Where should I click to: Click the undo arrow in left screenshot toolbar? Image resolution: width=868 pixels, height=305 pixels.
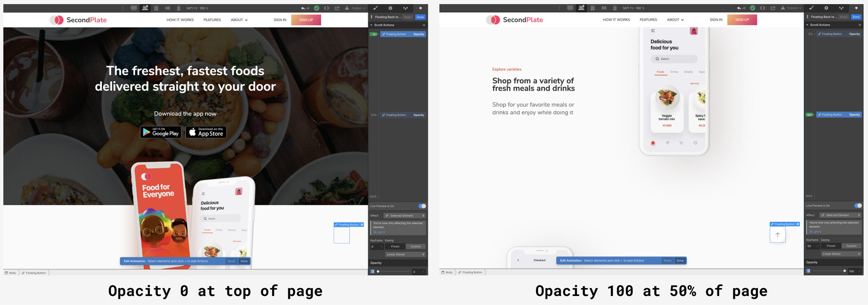(x=302, y=8)
